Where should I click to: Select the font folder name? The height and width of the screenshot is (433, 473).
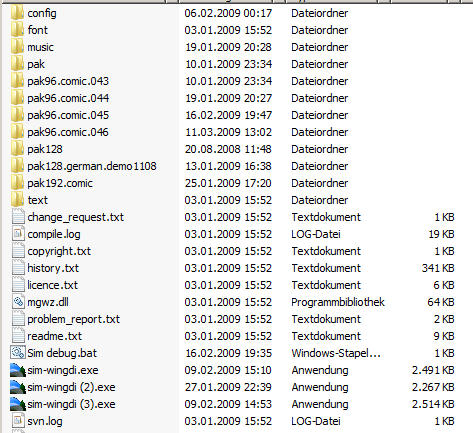[x=38, y=30]
